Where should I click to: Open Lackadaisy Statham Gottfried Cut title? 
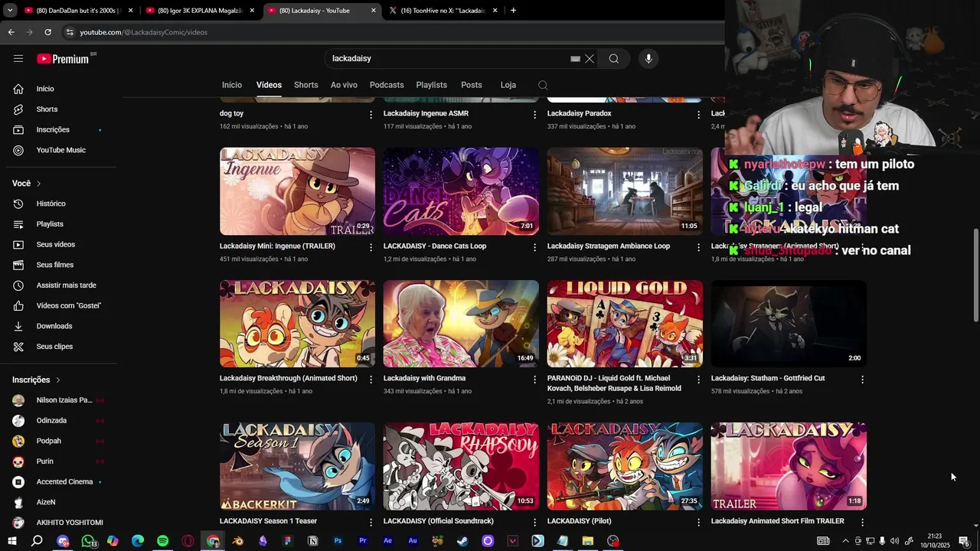point(768,378)
